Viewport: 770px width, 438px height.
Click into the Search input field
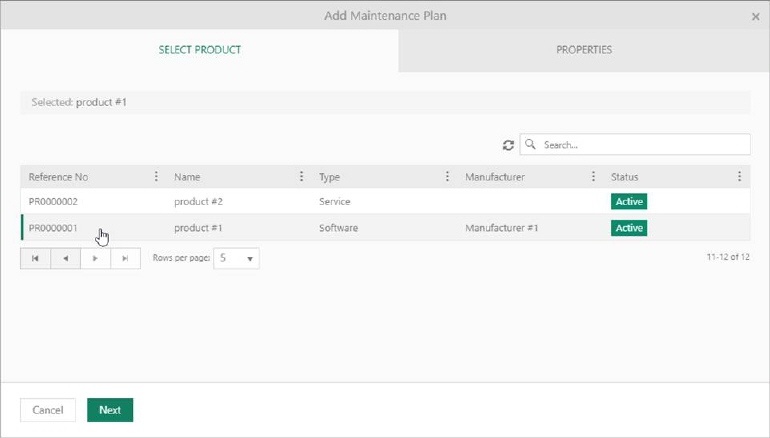pyautogui.click(x=640, y=145)
